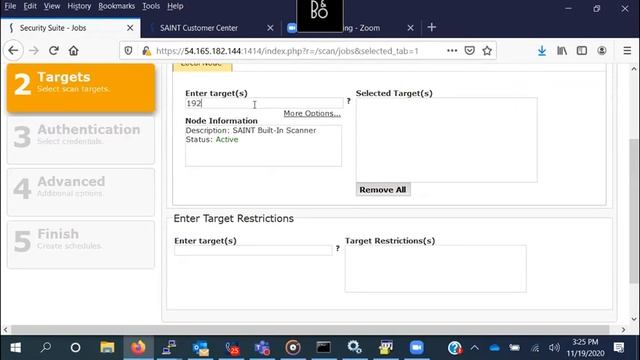
Task: Open the Firefox account icon
Action: tap(602, 51)
